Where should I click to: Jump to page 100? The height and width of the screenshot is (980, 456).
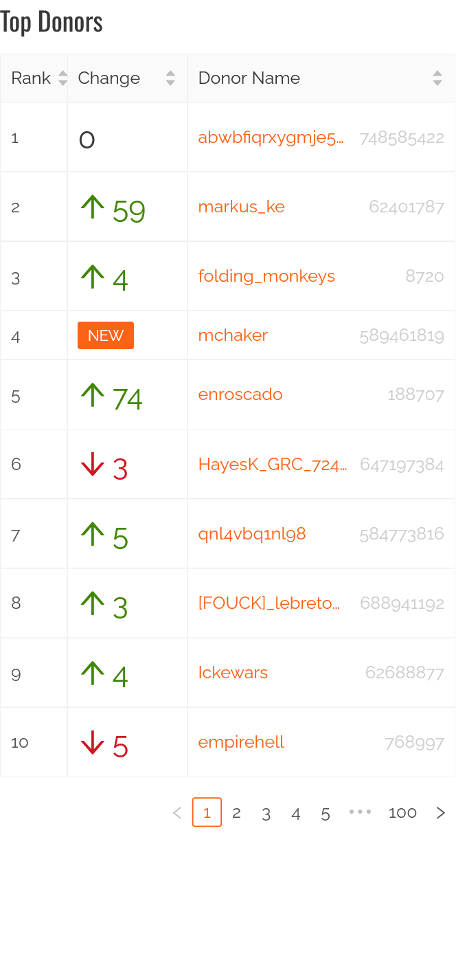tap(402, 813)
